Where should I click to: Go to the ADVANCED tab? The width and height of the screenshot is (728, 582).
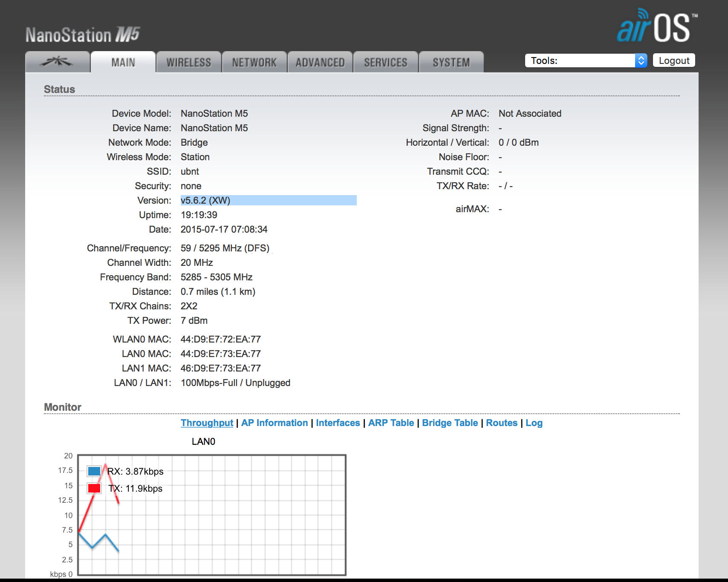(x=320, y=62)
